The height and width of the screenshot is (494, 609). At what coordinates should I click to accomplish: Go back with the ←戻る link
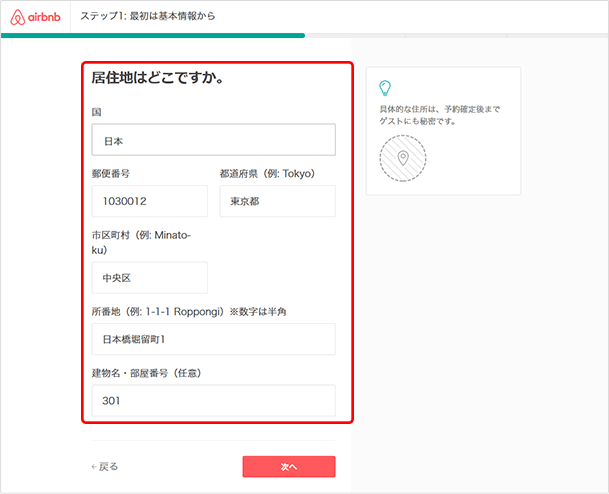104,466
